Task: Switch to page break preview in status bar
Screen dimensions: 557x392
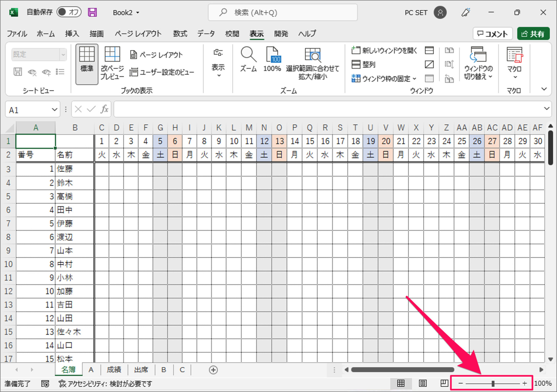Action: [x=444, y=383]
